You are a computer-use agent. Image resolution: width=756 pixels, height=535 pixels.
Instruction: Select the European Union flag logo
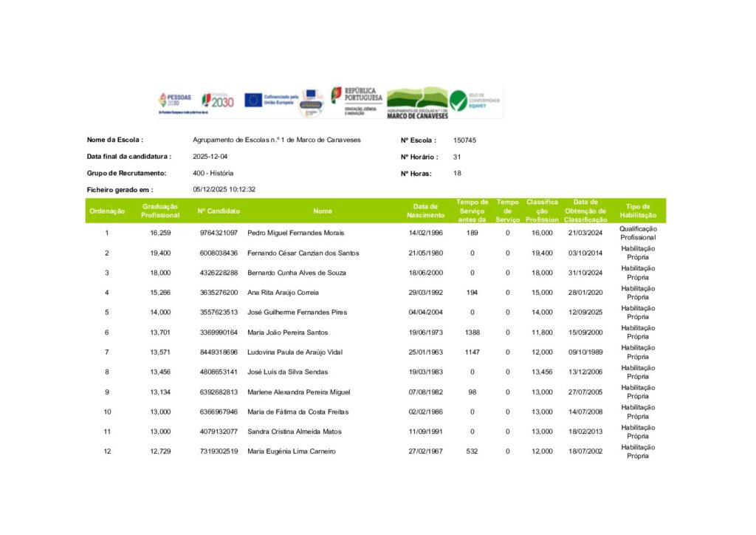253,100
